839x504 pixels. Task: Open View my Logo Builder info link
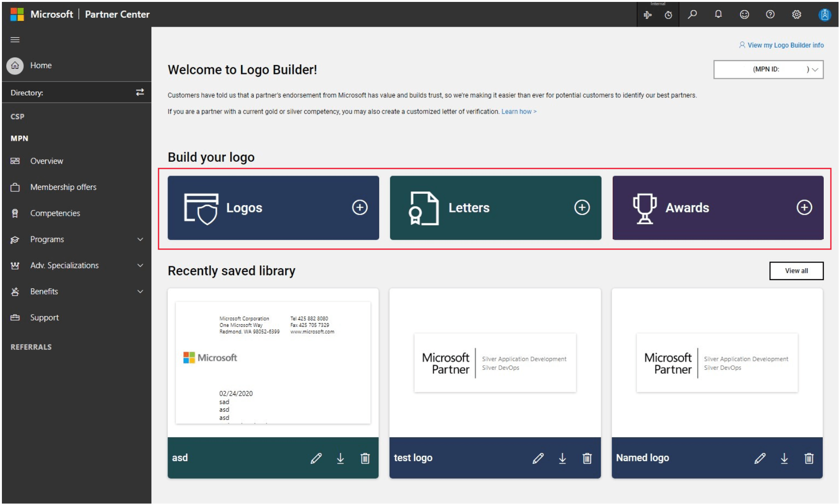click(x=781, y=45)
